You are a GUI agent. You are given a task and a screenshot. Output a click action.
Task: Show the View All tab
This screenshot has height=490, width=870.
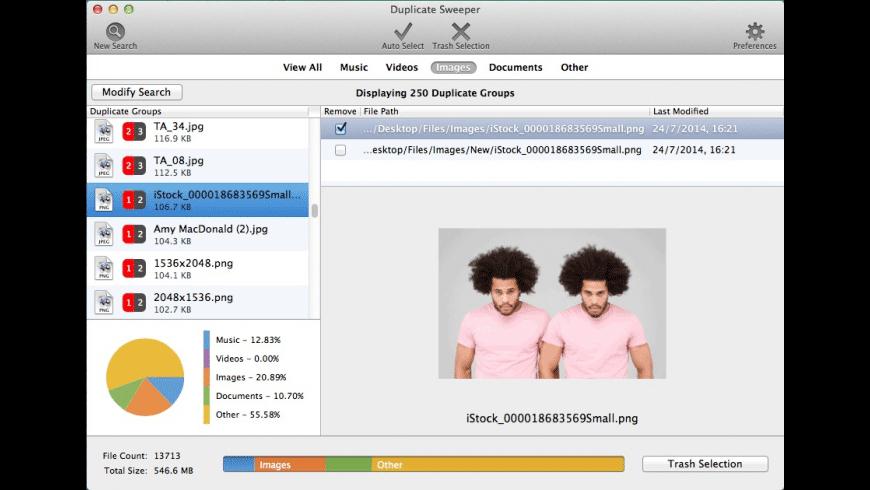(x=302, y=67)
